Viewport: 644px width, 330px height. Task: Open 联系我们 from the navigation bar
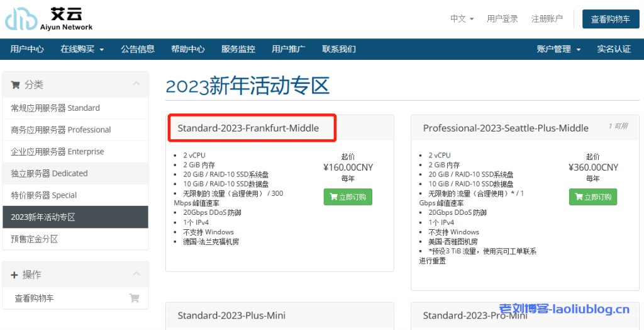(x=339, y=49)
